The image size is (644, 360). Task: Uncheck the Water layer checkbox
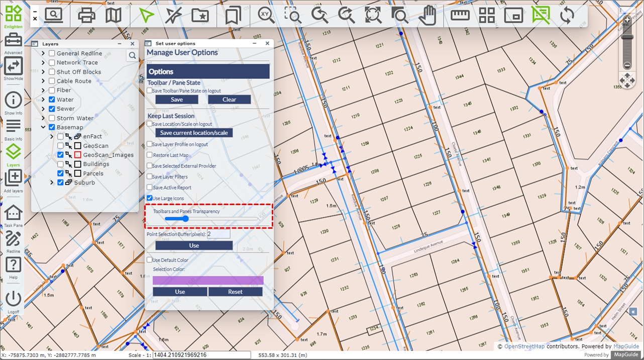[52, 100]
